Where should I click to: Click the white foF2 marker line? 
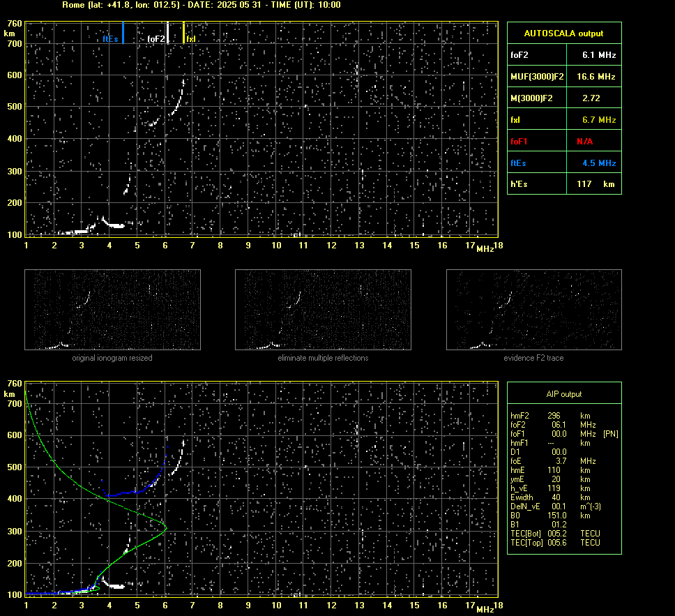tap(167, 33)
